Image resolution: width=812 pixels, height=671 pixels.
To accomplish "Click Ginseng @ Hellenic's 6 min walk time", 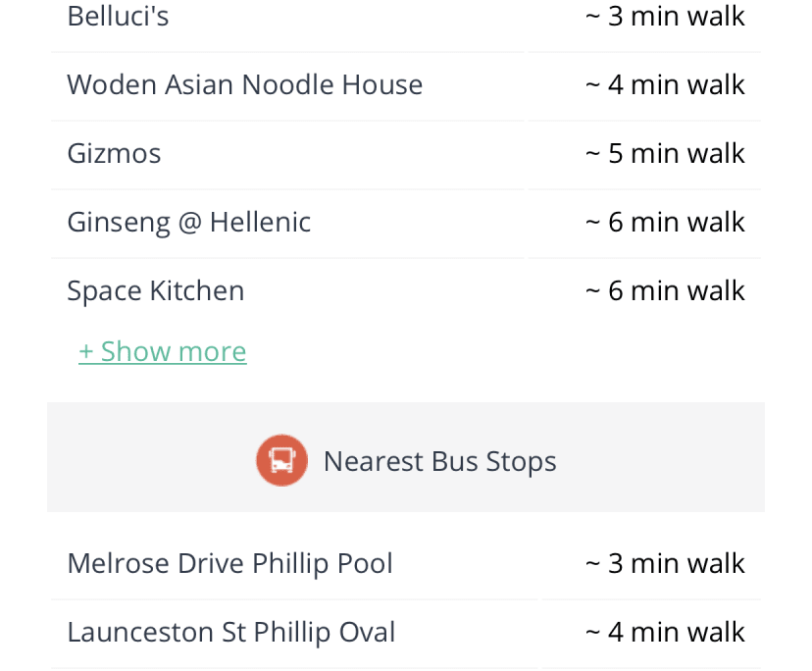I will (665, 222).
